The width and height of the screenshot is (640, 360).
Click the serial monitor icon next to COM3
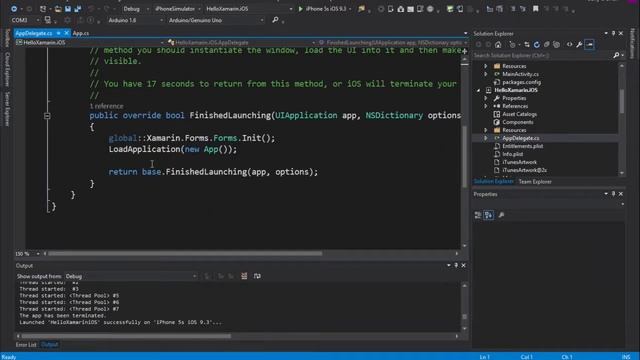click(x=48, y=20)
